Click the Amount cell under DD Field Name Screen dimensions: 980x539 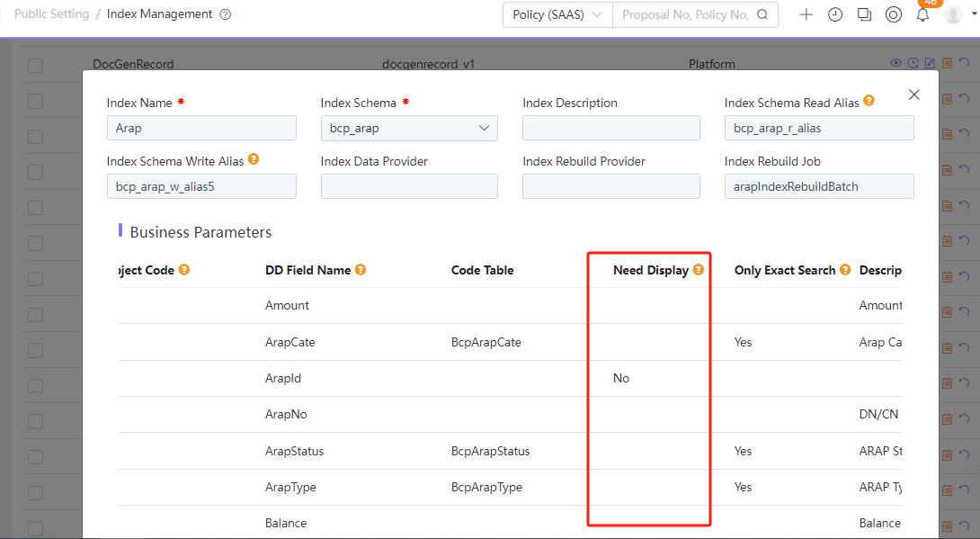point(287,305)
